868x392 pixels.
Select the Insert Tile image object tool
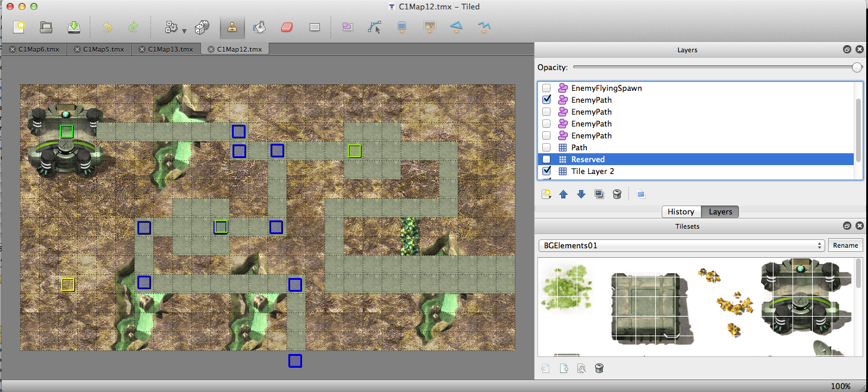click(430, 27)
